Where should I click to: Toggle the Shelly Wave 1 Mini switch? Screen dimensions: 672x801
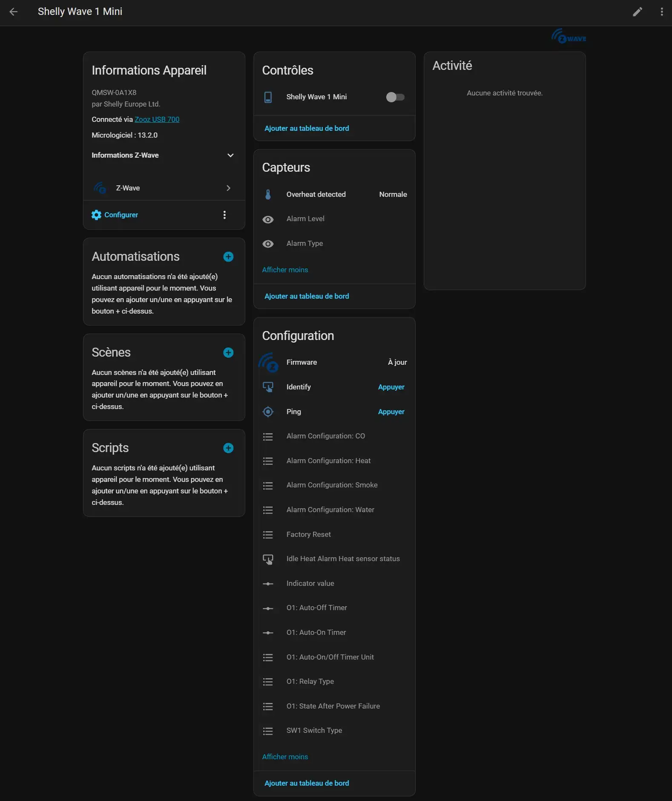click(395, 97)
